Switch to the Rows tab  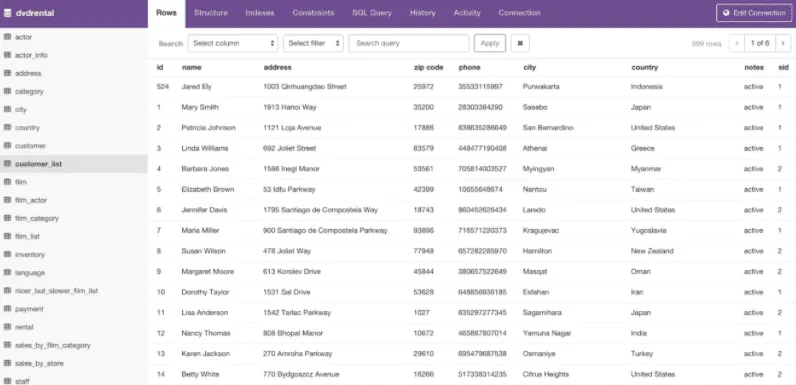pos(167,14)
